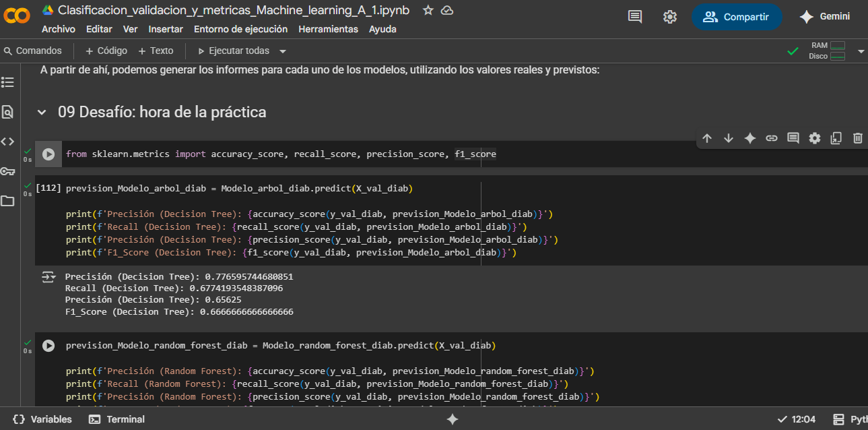
Task: Star the notebook with the star icon
Action: click(x=428, y=10)
